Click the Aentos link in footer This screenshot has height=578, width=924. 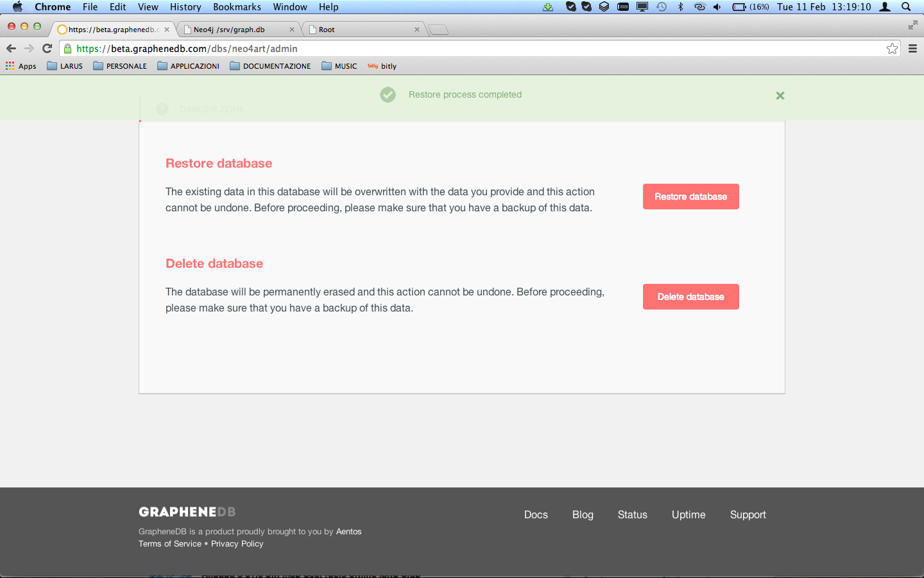pyautogui.click(x=348, y=531)
